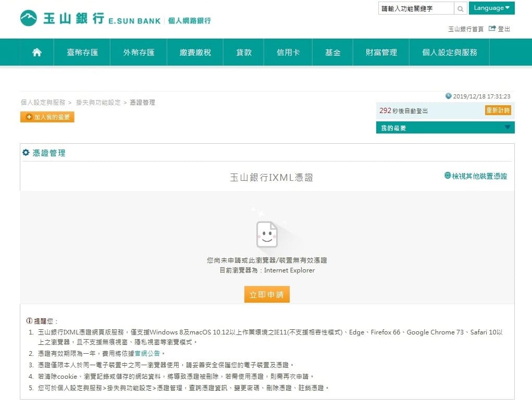This screenshot has height=410, width=532.
Task: Click the E.SUN Bank mountain logo
Action: pyautogui.click(x=29, y=18)
